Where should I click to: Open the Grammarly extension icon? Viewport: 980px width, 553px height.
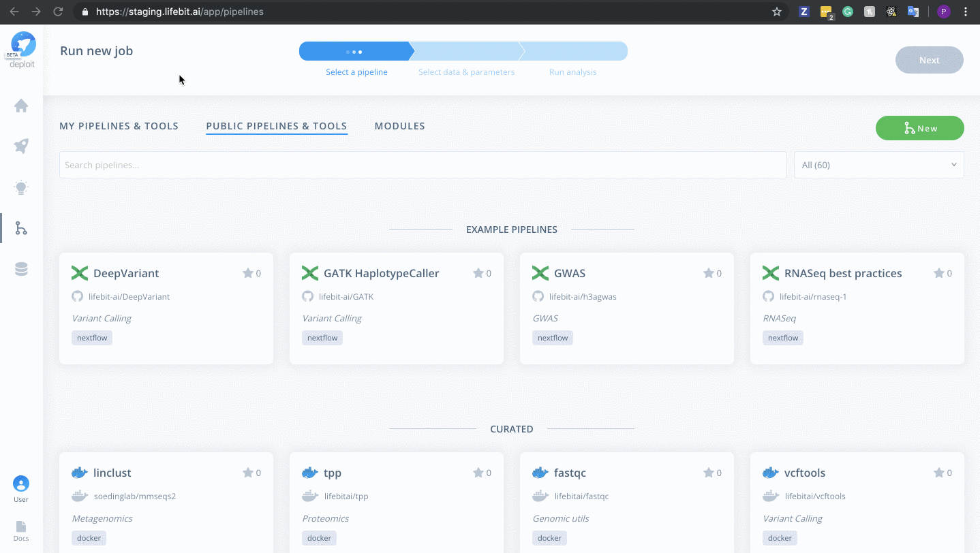point(848,12)
